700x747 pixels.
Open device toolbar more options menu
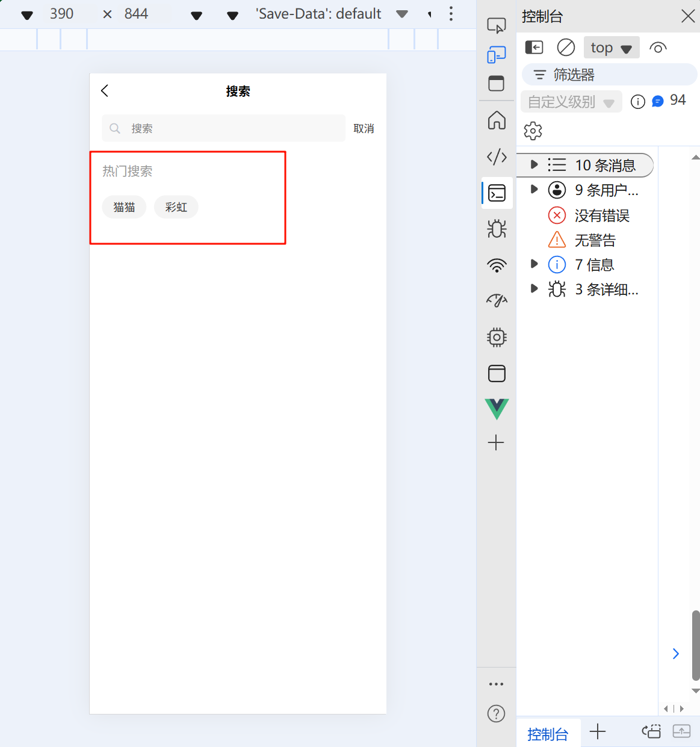click(451, 14)
